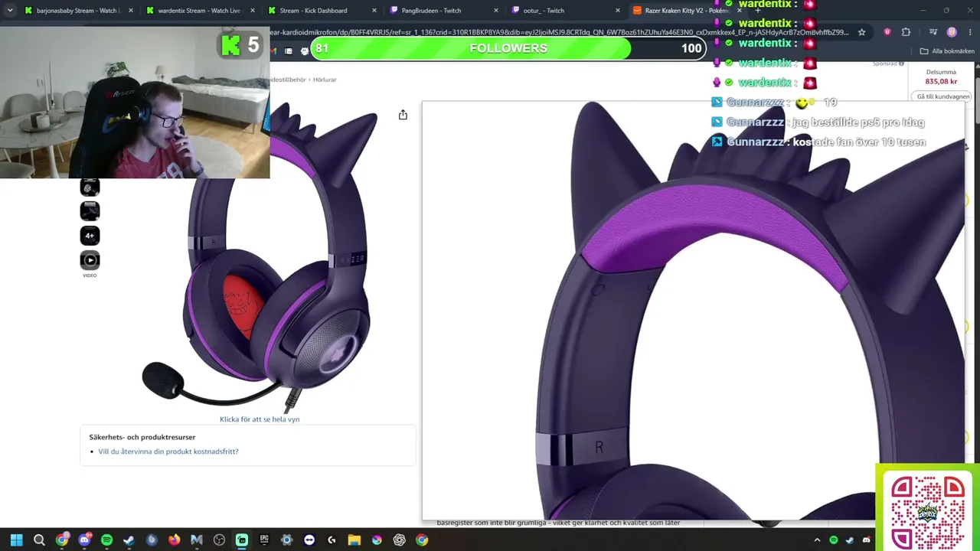Click the Sponsrad info label

889,64
